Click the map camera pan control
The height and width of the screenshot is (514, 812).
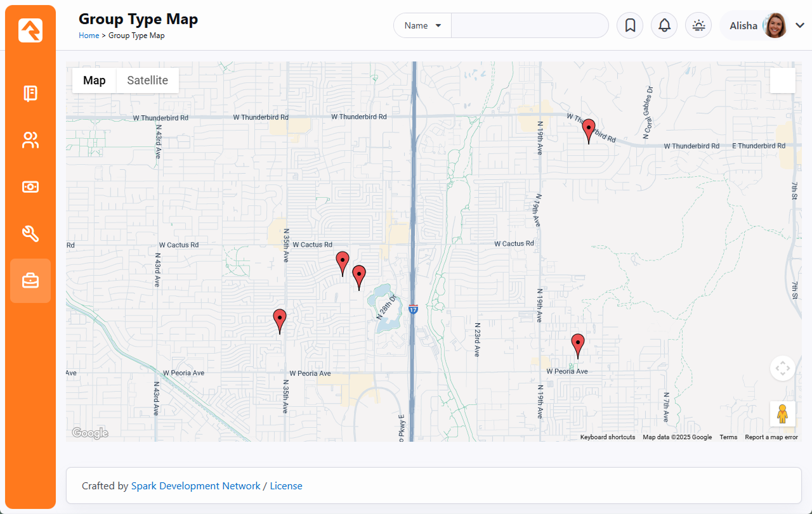pos(782,368)
